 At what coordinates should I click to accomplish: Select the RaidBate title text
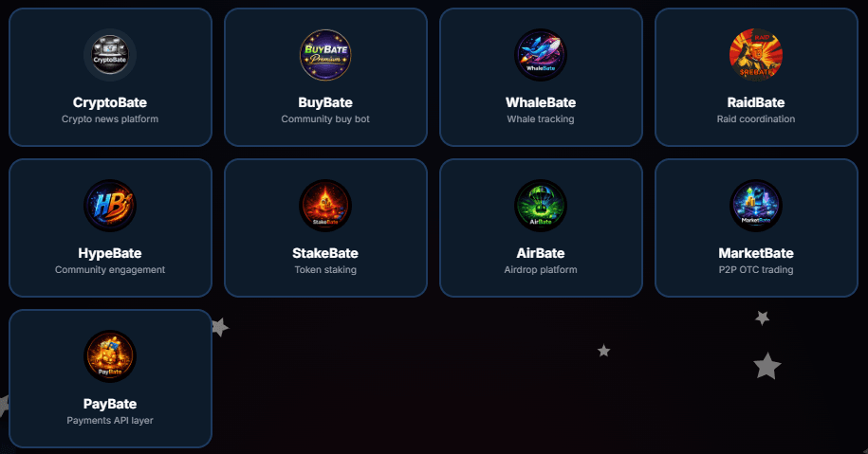[x=756, y=102]
